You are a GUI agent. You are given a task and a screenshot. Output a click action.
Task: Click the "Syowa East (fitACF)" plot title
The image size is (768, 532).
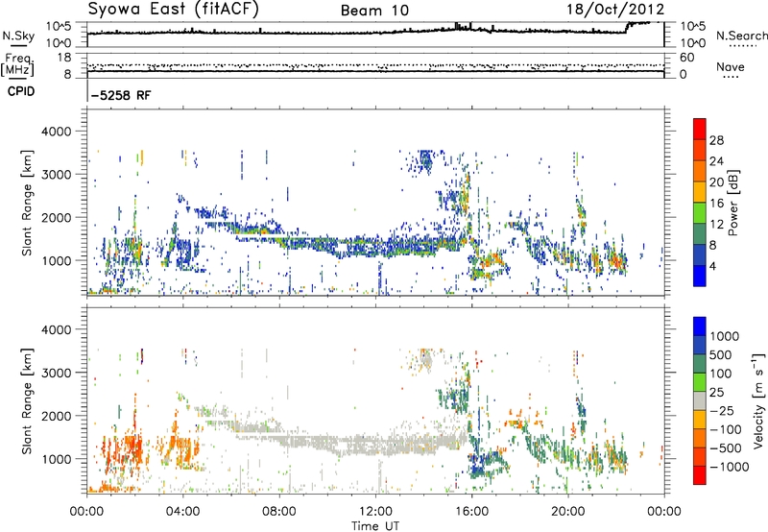point(173,10)
